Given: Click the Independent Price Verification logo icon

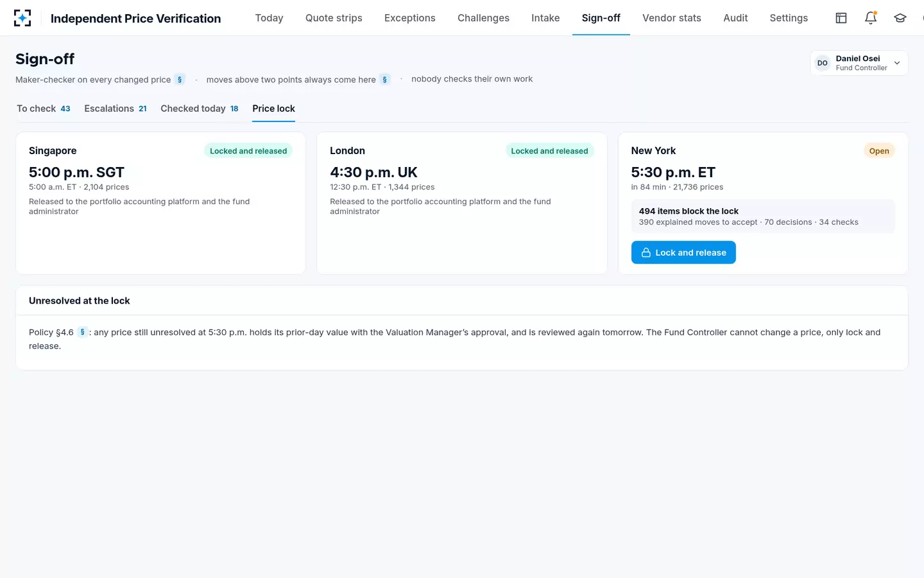Looking at the screenshot, I should [22, 18].
